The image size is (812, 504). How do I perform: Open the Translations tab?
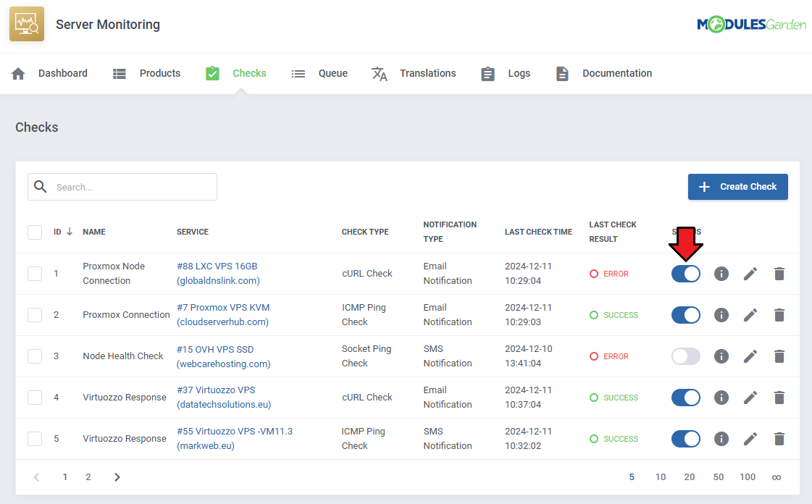pyautogui.click(x=428, y=73)
